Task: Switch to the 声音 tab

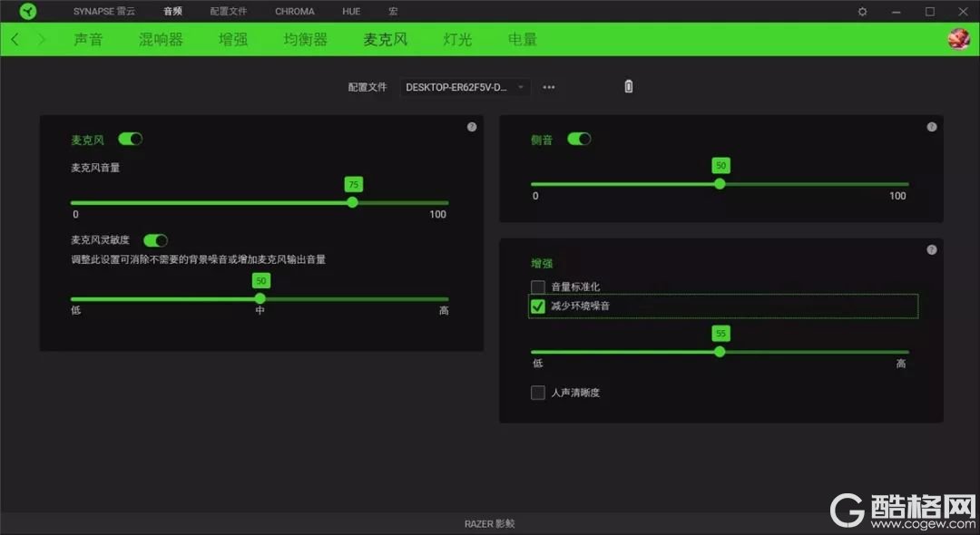Action: point(88,39)
